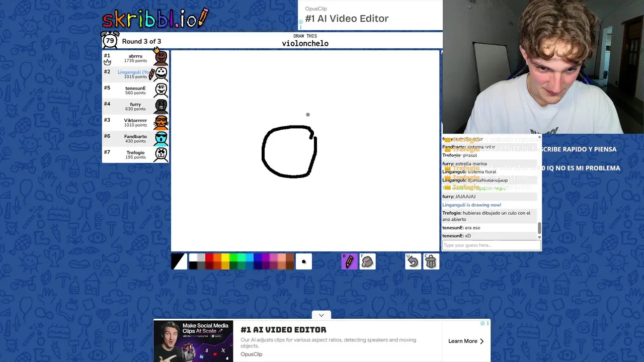Viewport: 644px width, 362px height.
Task: Pick the yellow color swatch
Action: (x=225, y=257)
